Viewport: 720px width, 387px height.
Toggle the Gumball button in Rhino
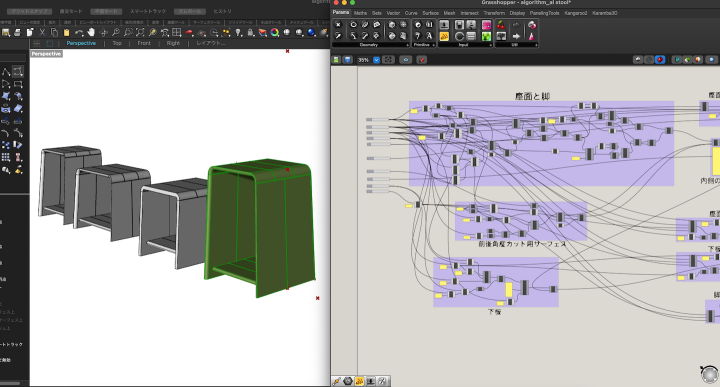(190, 11)
